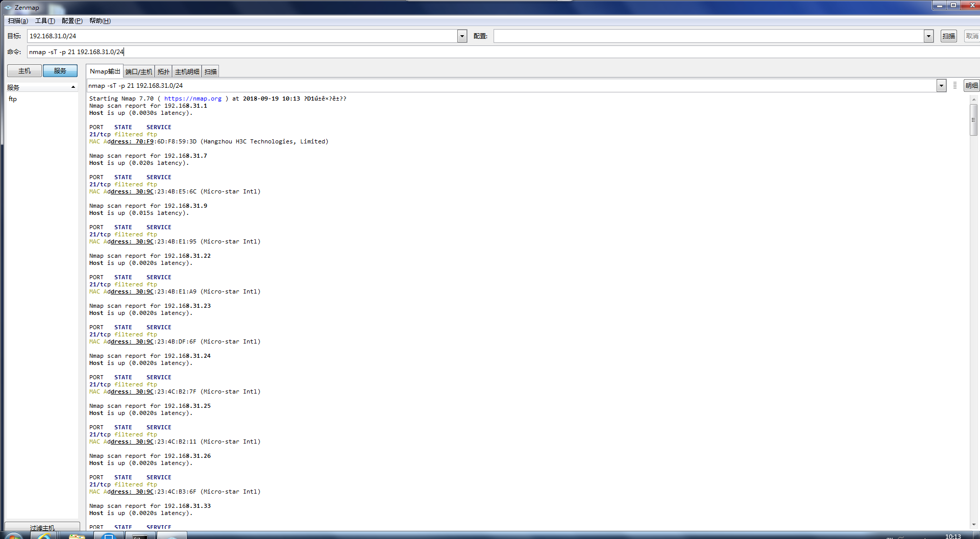The width and height of the screenshot is (980, 539).
Task: Click the scan output selector showing nmap -sT command
Action: [x=512, y=86]
